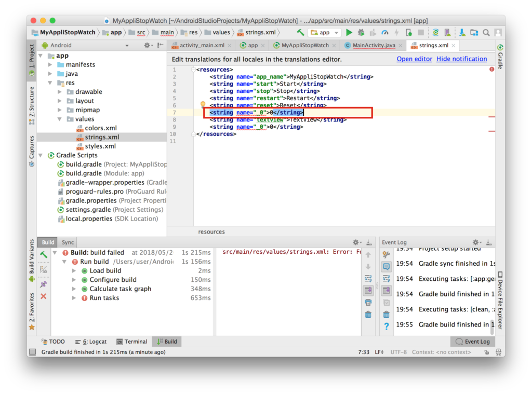This screenshot has width=532, height=395.
Task: Expand the manifests folder
Action: [x=50, y=64]
